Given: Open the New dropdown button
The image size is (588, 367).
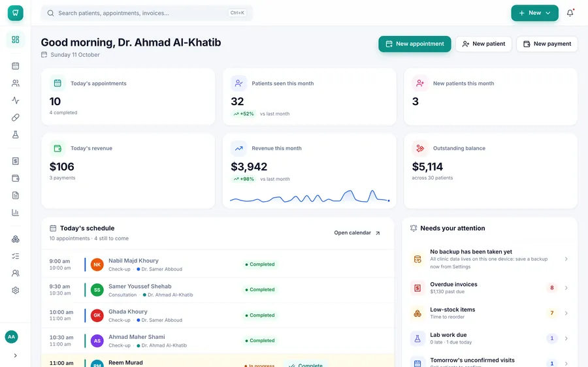Looking at the screenshot, I should pyautogui.click(x=534, y=13).
